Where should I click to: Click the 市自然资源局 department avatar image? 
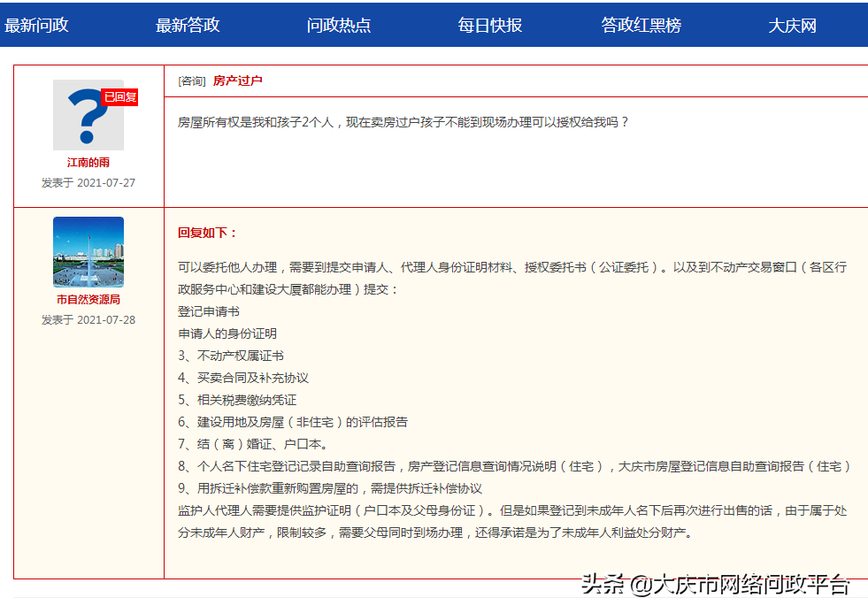pyautogui.click(x=88, y=253)
